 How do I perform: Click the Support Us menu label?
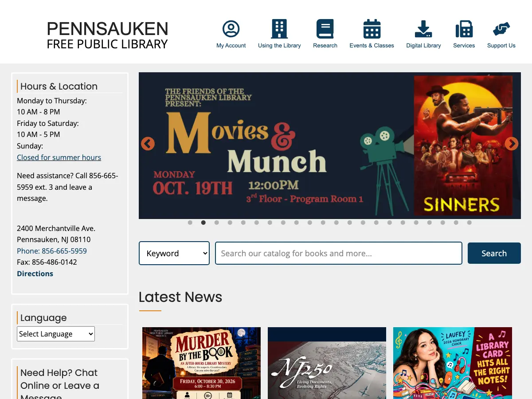pos(501,46)
